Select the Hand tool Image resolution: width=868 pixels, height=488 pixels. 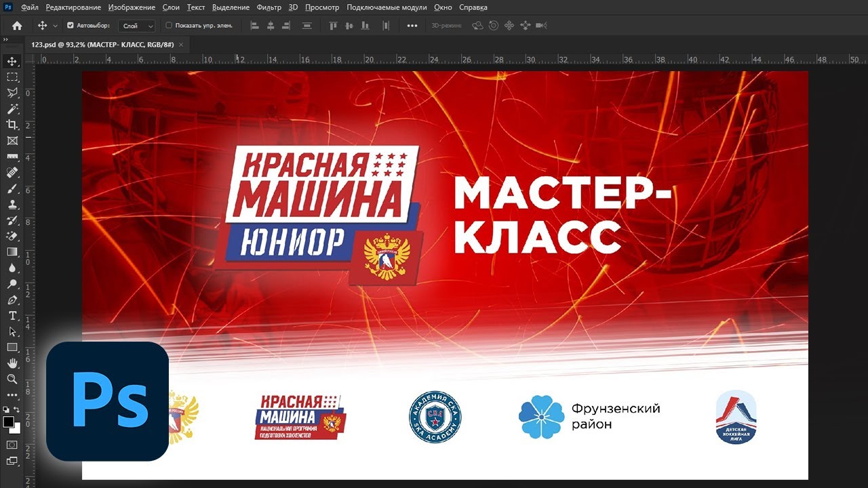[x=12, y=363]
